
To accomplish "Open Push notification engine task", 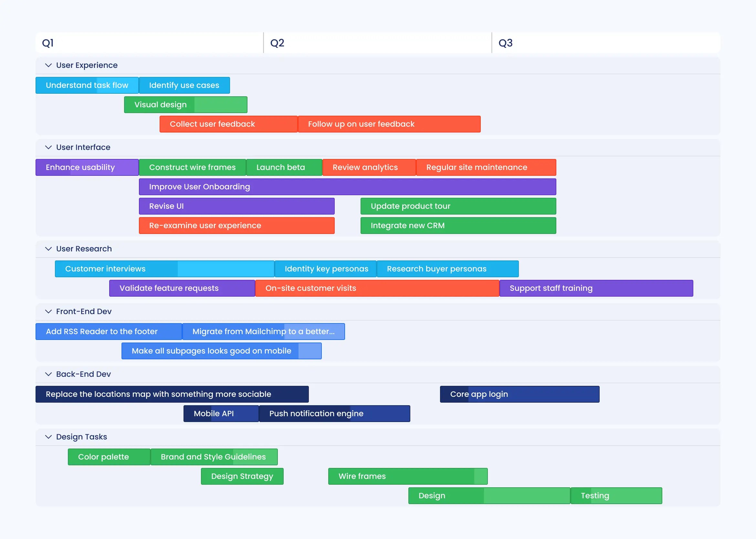I will [334, 414].
